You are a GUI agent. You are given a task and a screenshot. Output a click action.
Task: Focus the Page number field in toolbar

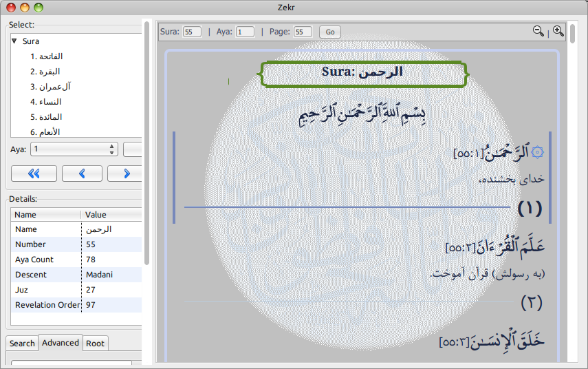point(302,32)
